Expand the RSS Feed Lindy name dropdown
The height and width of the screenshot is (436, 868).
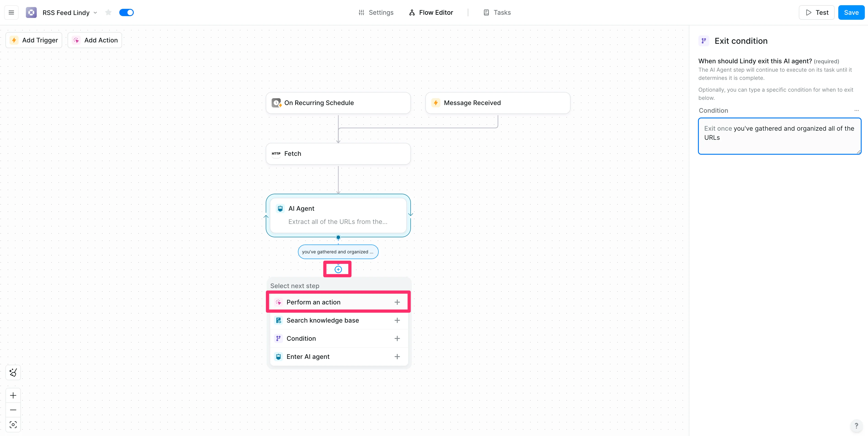(95, 13)
